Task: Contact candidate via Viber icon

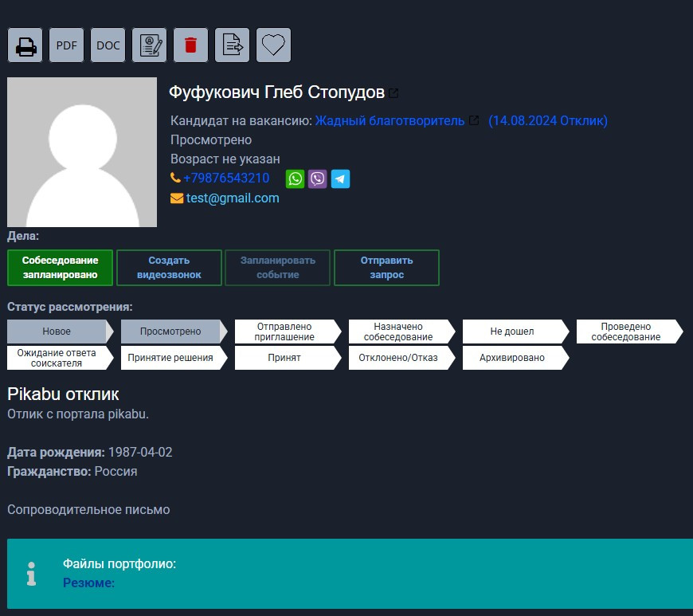Action: tap(318, 179)
